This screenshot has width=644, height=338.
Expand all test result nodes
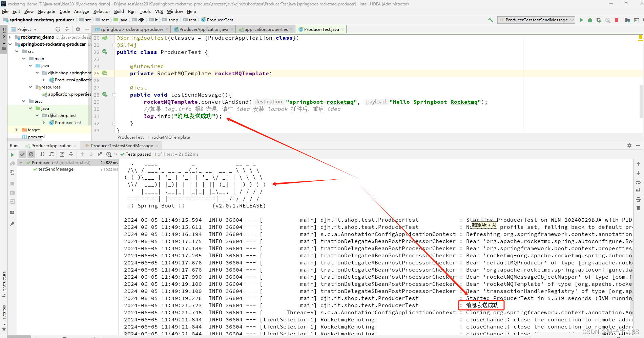point(62,154)
